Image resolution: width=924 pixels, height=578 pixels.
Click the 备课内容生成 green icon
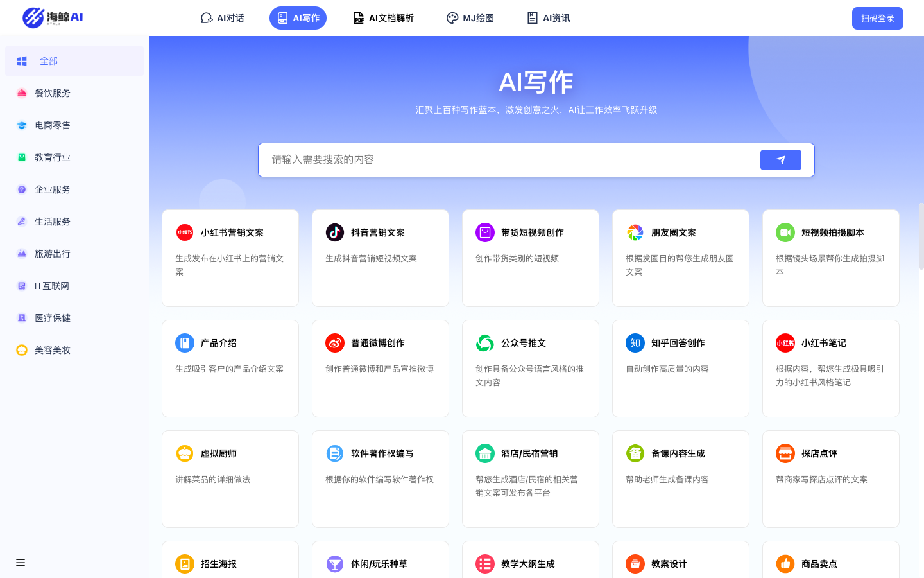(635, 453)
